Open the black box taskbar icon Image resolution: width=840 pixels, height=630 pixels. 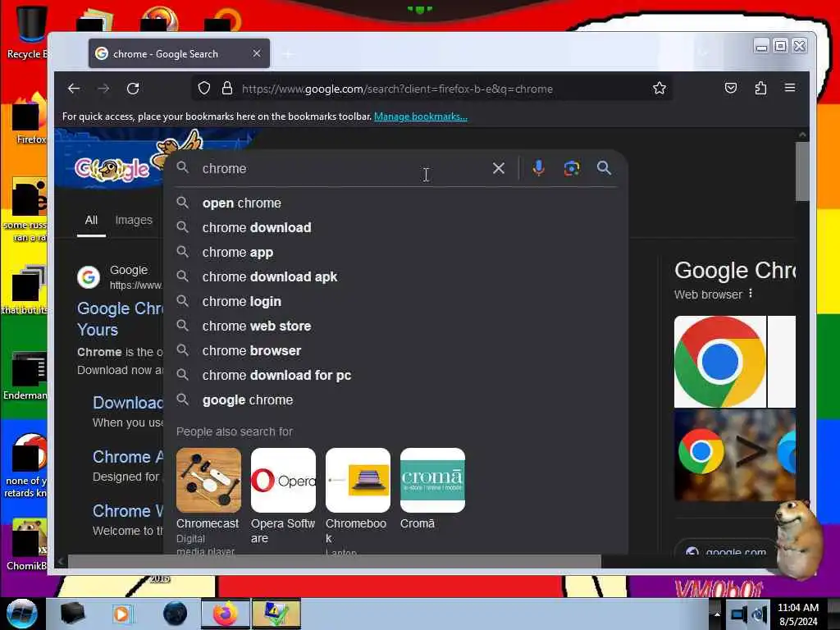point(73,614)
